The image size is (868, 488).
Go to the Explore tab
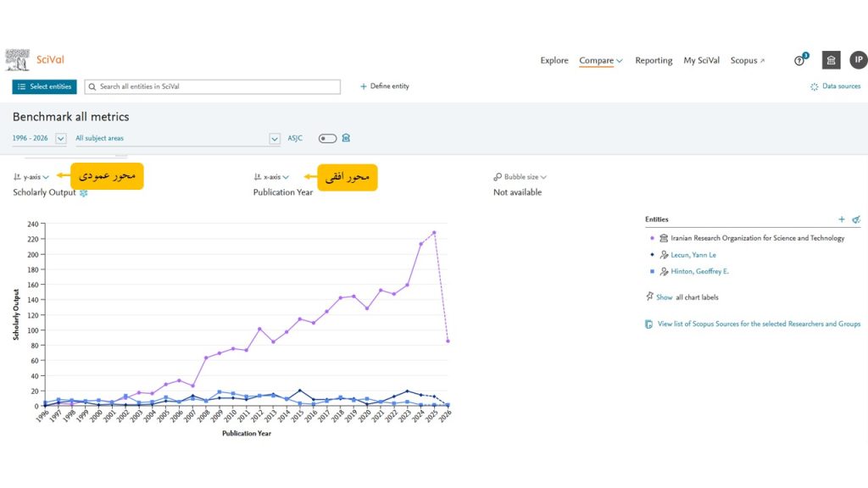[x=554, y=60]
